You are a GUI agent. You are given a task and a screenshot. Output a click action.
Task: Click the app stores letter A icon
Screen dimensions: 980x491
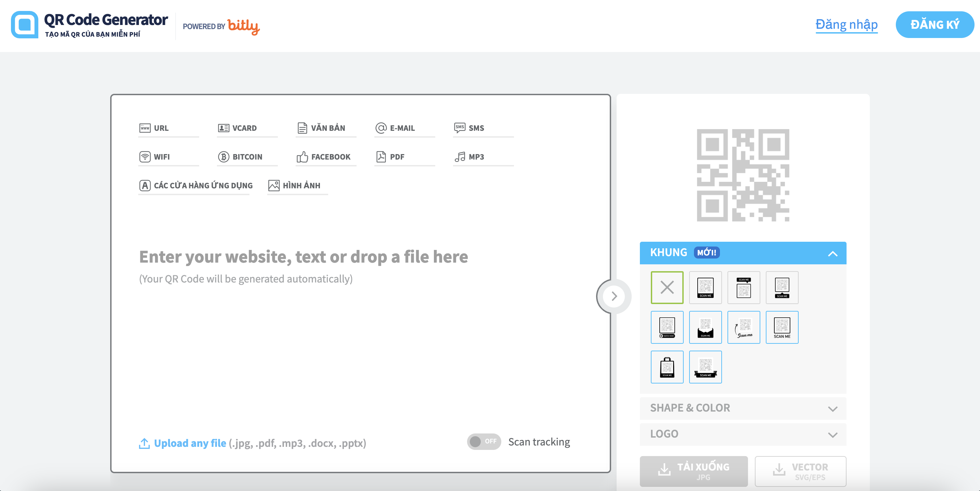point(145,185)
